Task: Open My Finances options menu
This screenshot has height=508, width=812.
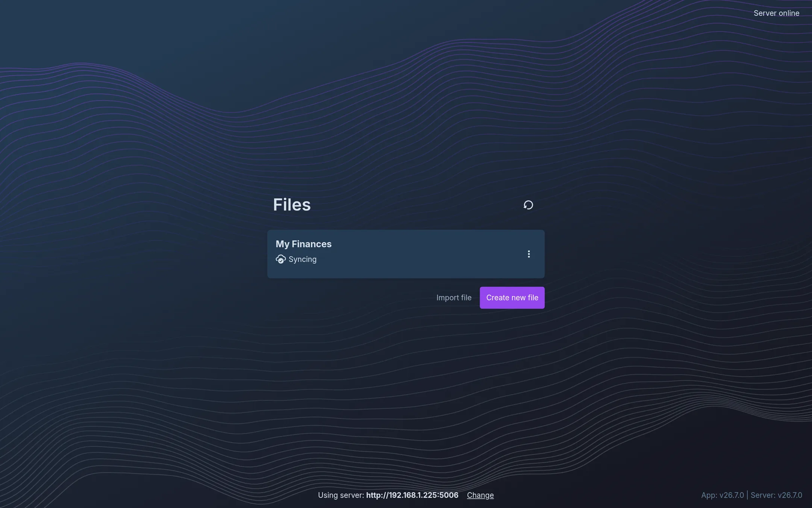Action: click(x=529, y=254)
